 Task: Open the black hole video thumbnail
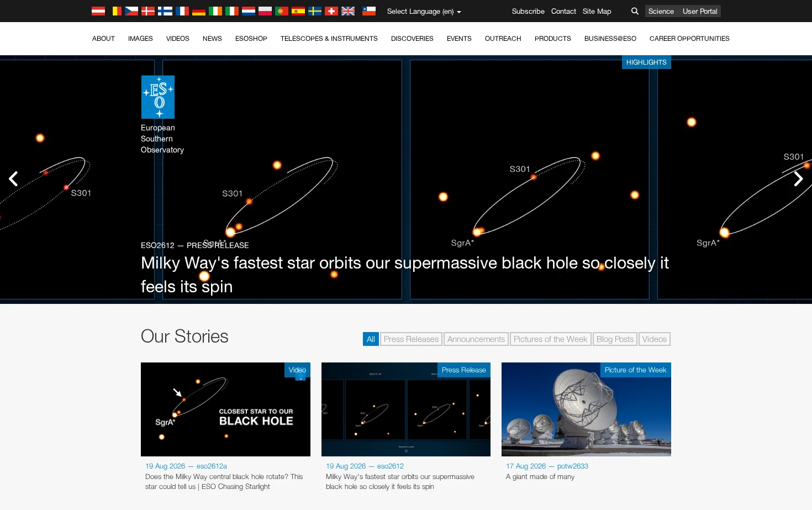click(x=225, y=409)
